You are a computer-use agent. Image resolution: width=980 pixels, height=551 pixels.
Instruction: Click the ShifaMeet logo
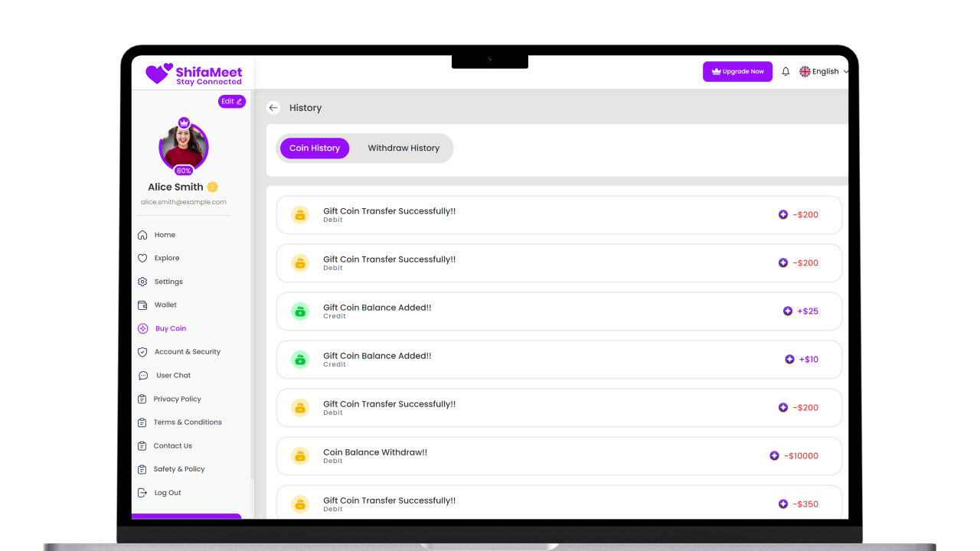194,74
